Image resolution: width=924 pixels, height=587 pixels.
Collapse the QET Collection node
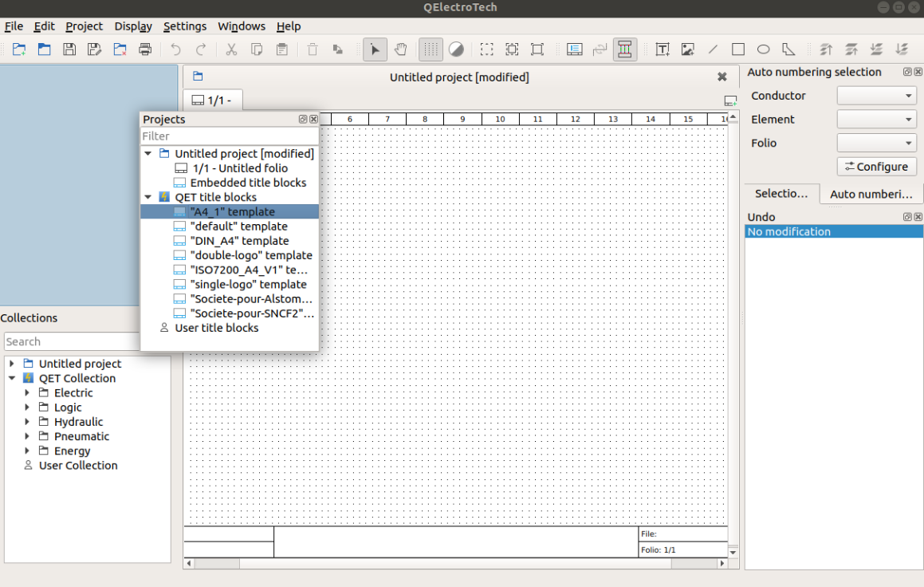click(x=12, y=378)
